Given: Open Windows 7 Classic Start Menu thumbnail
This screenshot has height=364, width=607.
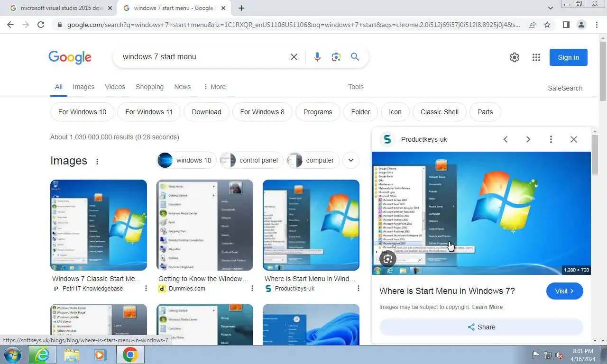Looking at the screenshot, I should point(99,225).
